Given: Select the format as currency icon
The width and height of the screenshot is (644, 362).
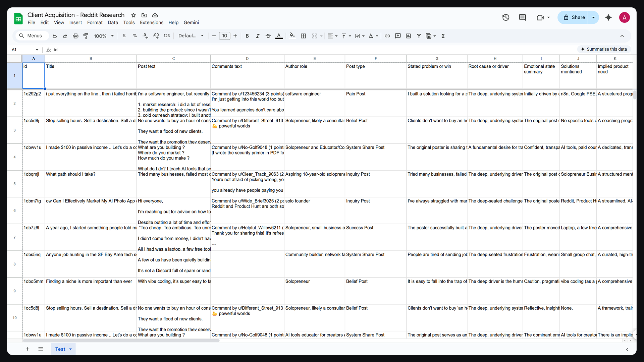Looking at the screenshot, I should pos(124,36).
